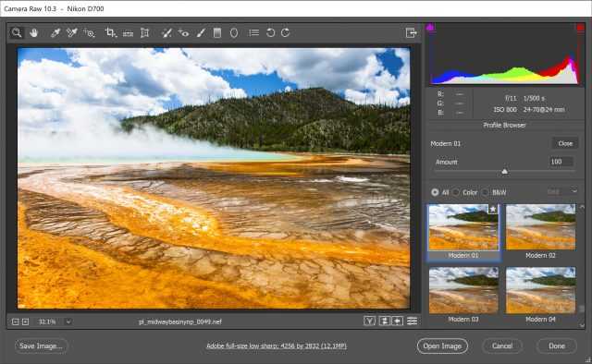
Task: Adjust the Amount slider handle
Action: (504, 172)
